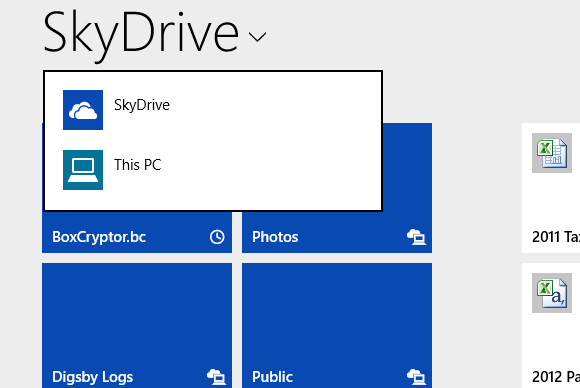This screenshot has width=580, height=388.
Task: Open the Photos folder label
Action: 275,237
